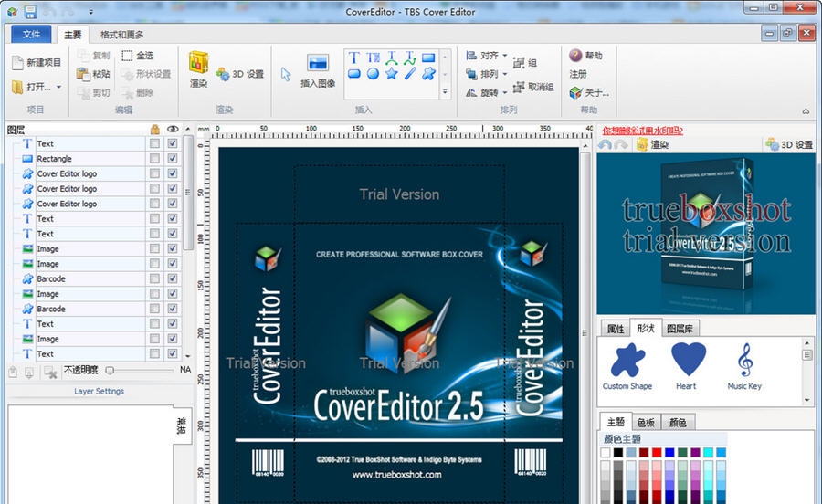Toggle visibility of first Cover Editor logo layer
Viewport: 822px width, 504px height.
click(x=173, y=173)
